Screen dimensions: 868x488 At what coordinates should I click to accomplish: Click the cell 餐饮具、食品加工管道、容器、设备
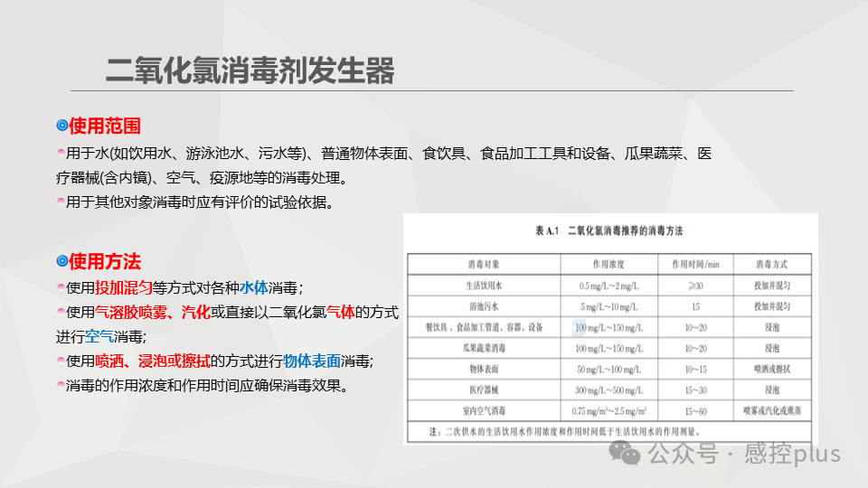tap(484, 327)
